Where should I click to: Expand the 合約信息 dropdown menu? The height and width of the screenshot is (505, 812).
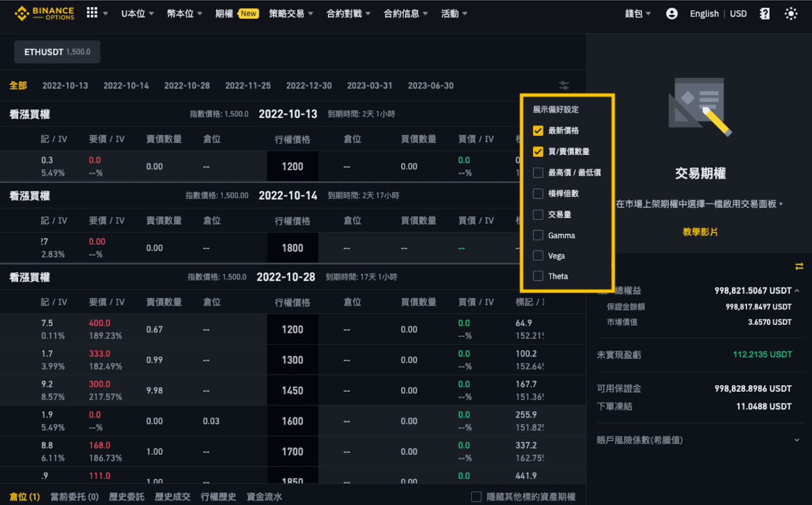[405, 14]
